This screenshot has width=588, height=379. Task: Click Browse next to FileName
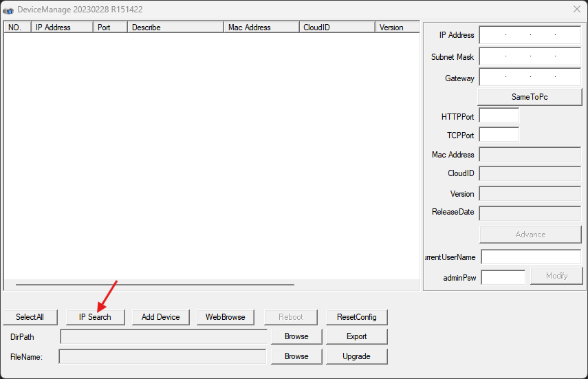click(x=296, y=356)
